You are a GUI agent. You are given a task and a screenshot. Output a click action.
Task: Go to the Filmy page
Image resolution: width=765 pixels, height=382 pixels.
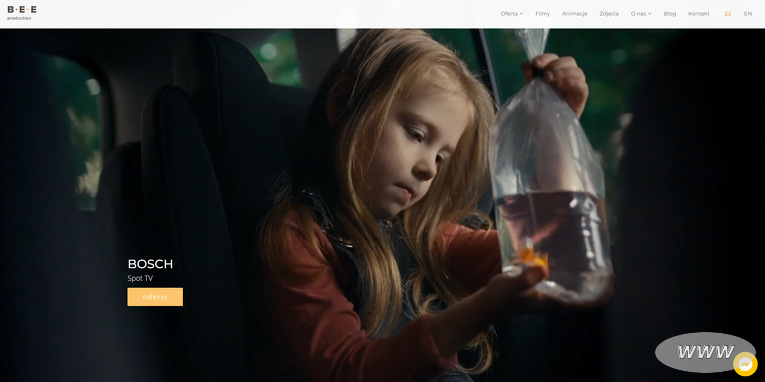[542, 14]
